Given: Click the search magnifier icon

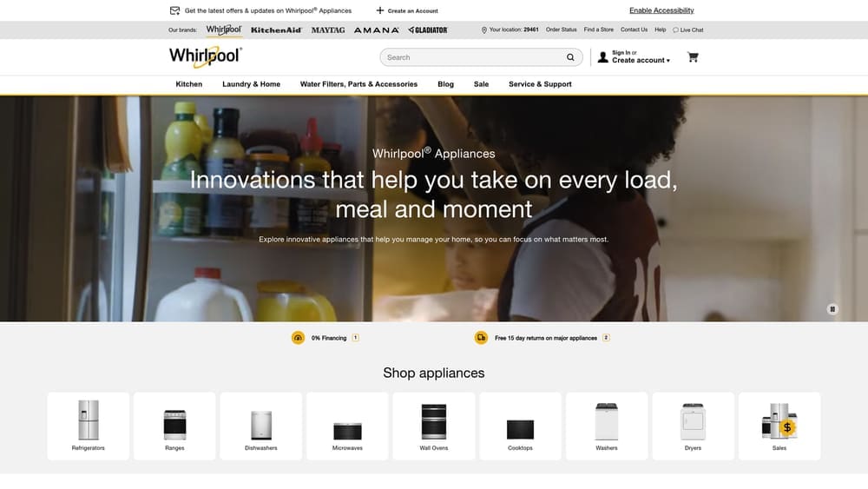Looking at the screenshot, I should tap(570, 57).
